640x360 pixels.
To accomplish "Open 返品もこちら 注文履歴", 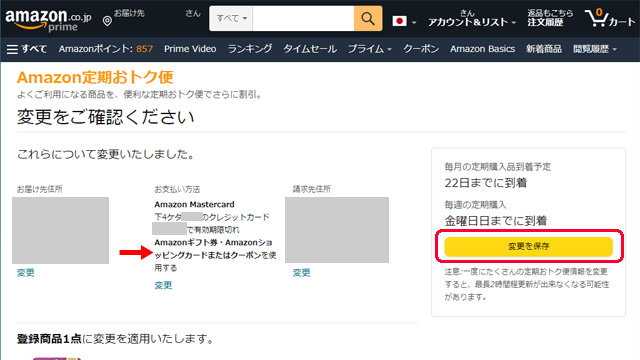I will (x=550, y=18).
